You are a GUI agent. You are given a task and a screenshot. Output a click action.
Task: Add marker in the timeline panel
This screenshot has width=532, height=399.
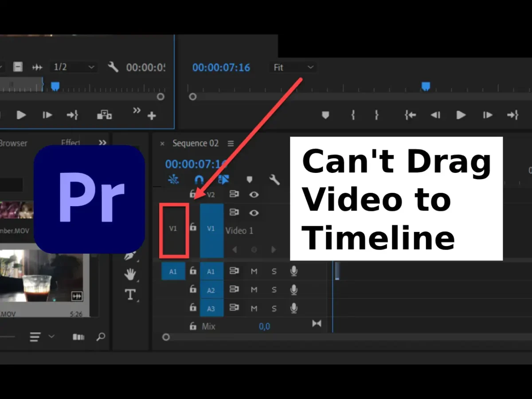pyautogui.click(x=249, y=180)
